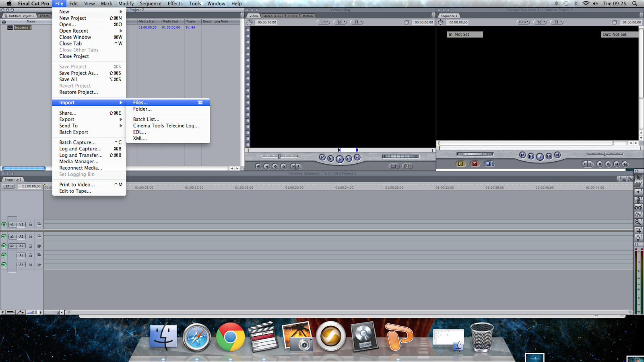Image resolution: width=644 pixels, height=362 pixels.
Task: Click Match Frame button in Viewer
Action: click(x=258, y=166)
